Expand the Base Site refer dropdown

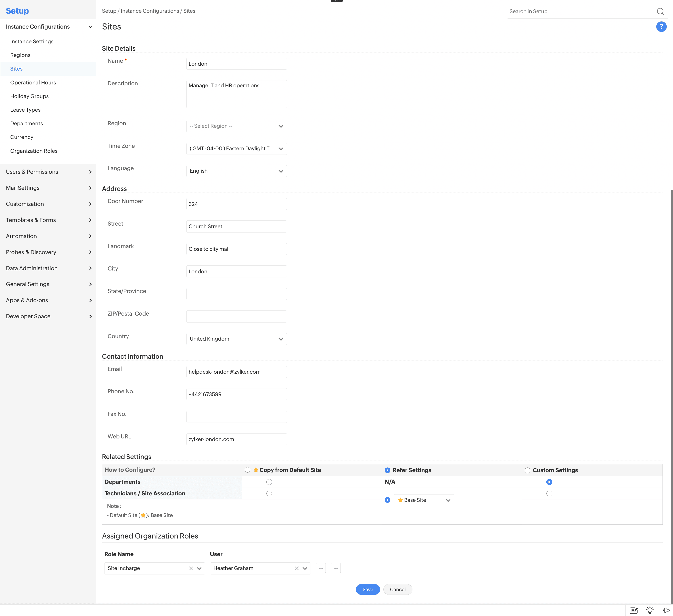click(424, 500)
